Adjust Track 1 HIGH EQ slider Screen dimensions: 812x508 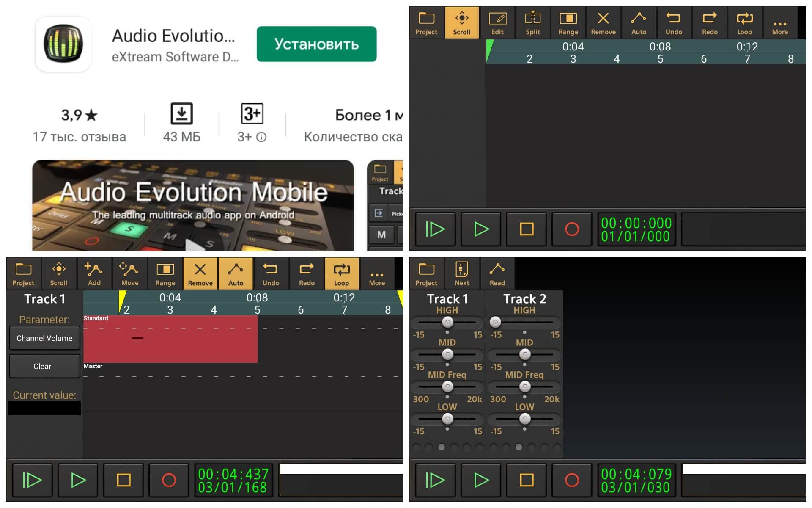click(447, 323)
